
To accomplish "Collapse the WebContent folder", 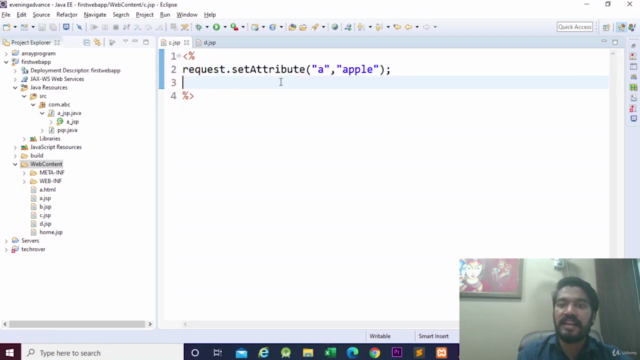I will (15, 164).
